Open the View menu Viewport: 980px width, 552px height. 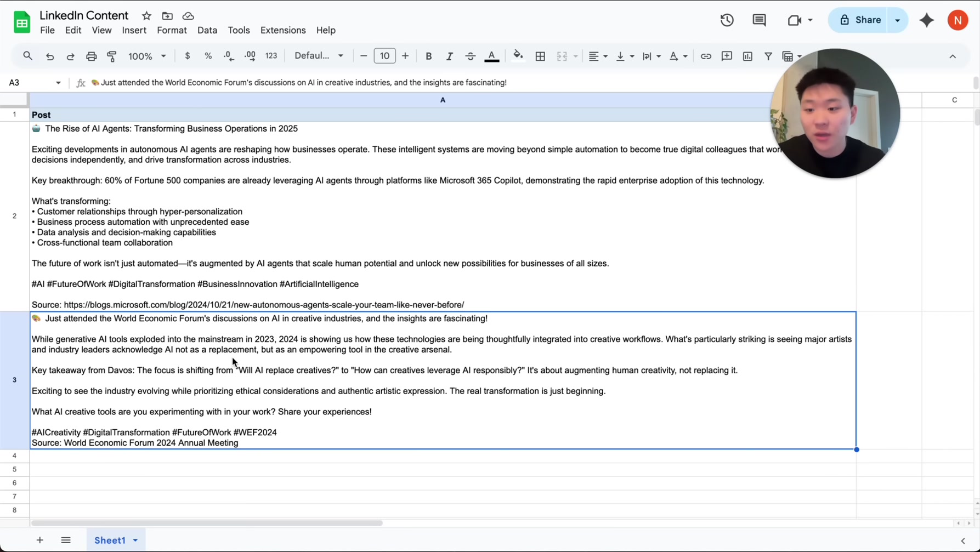(101, 31)
